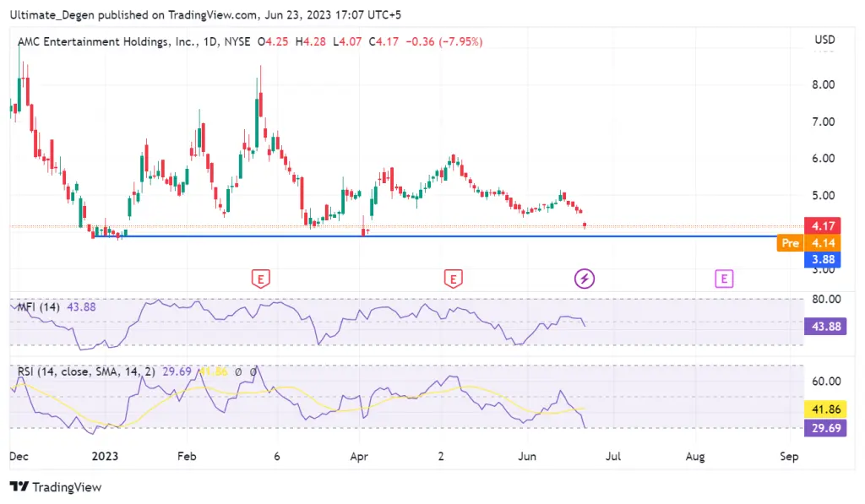
Task: Click the Sep label on time axis
Action: (x=789, y=457)
